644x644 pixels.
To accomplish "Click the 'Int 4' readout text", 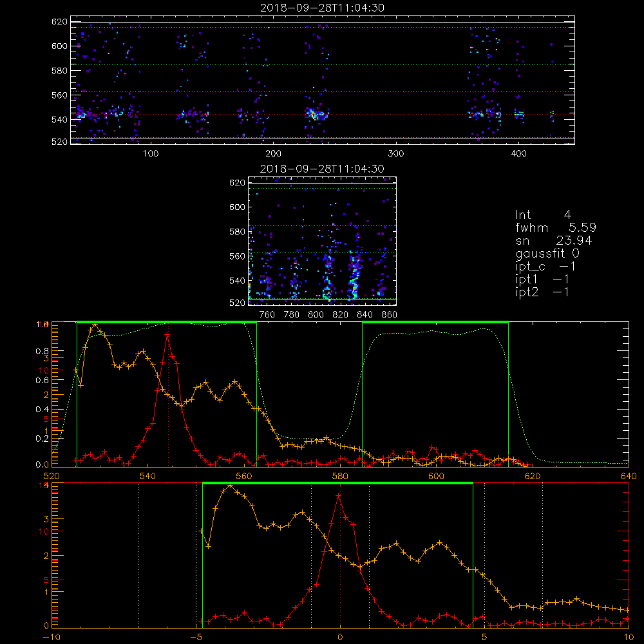I will [543, 215].
